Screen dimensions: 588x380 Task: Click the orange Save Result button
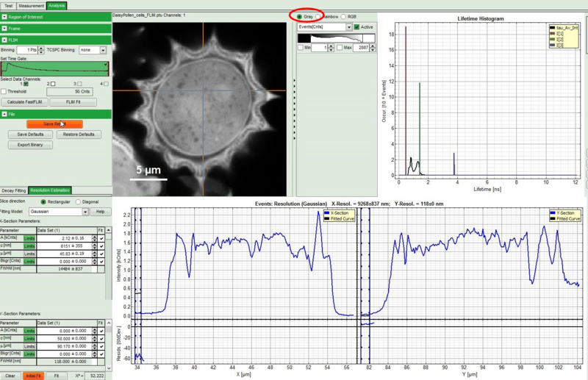[x=54, y=123]
